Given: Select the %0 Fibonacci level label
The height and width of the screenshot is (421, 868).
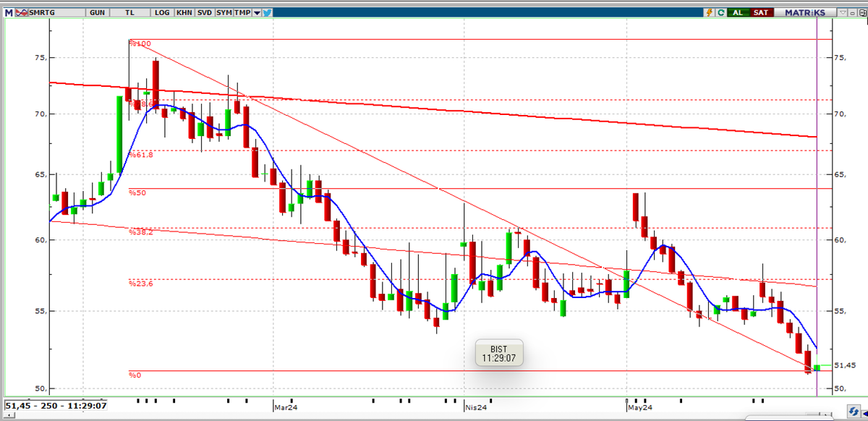Looking at the screenshot, I should pyautogui.click(x=135, y=375).
